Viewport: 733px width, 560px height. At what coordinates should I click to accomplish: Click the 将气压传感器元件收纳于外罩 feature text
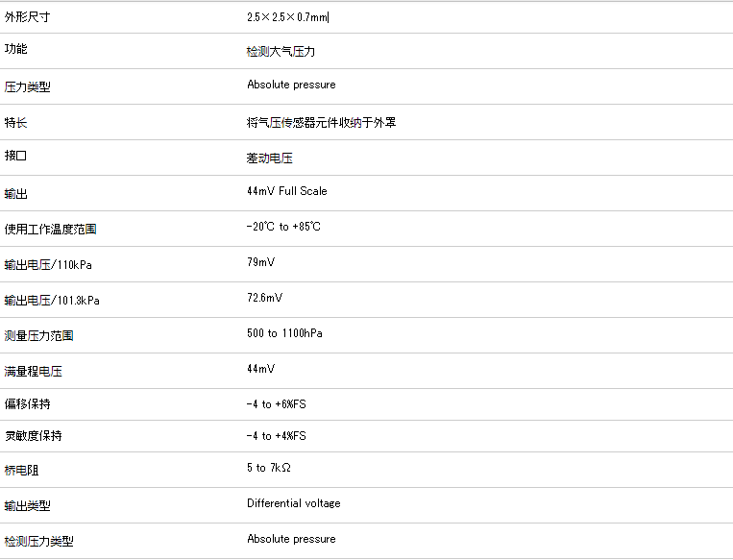(x=321, y=123)
